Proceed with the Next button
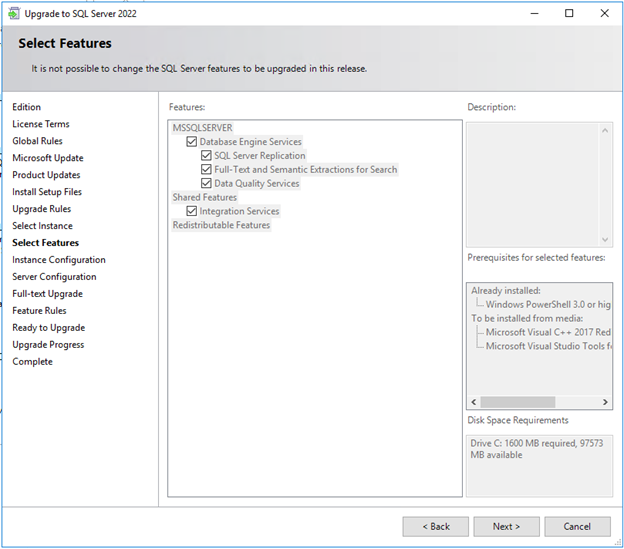Viewport: 624px width, 549px height. click(x=506, y=527)
